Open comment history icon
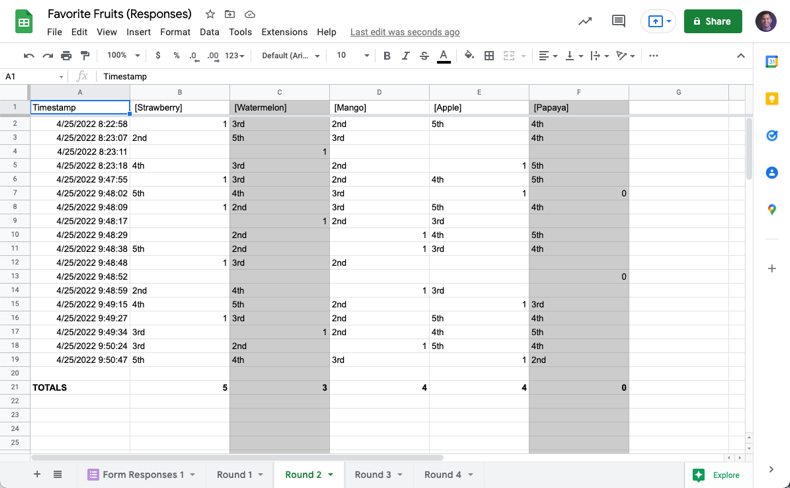This screenshot has height=488, width=790. 618,21
